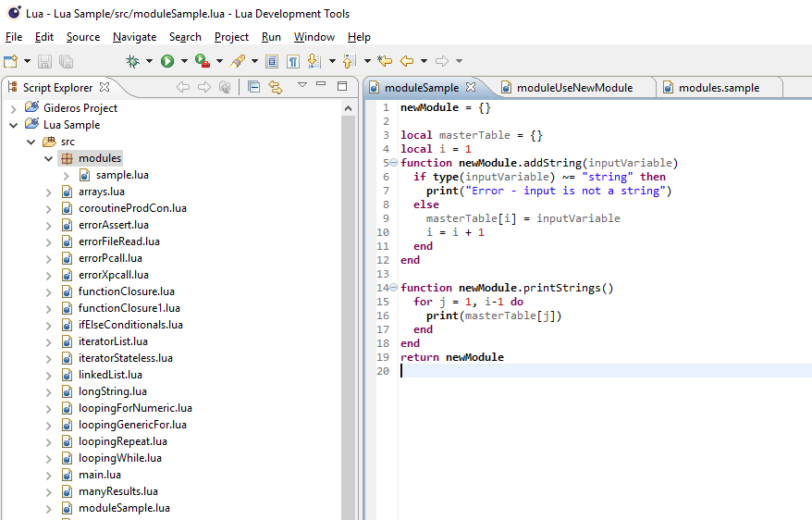The height and width of the screenshot is (520, 812).
Task: Open the Search dropdown arrow
Action: tap(254, 61)
